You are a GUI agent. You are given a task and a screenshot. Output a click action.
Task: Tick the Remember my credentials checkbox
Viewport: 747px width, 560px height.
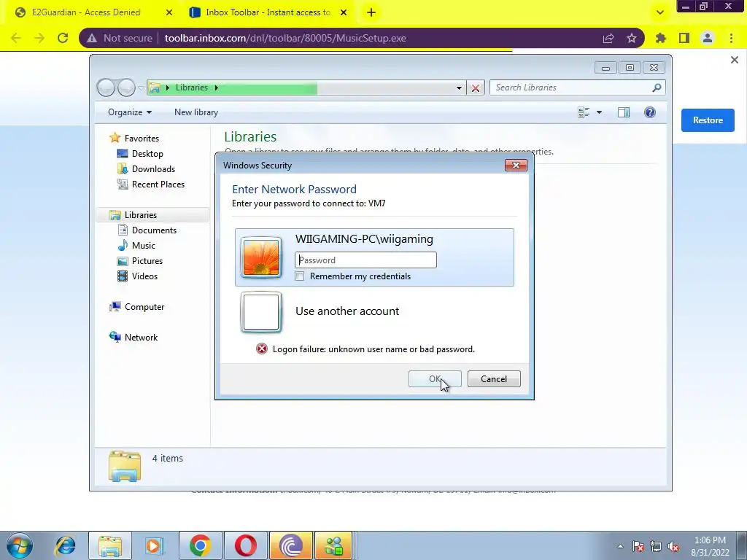(x=300, y=276)
